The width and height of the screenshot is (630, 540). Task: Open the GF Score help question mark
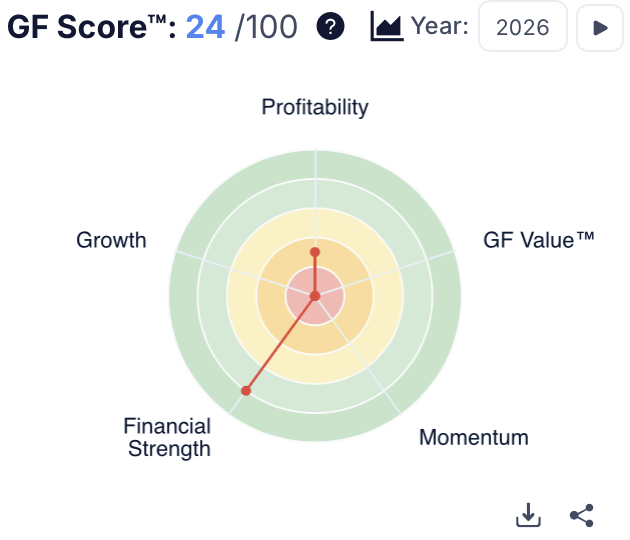(330, 27)
